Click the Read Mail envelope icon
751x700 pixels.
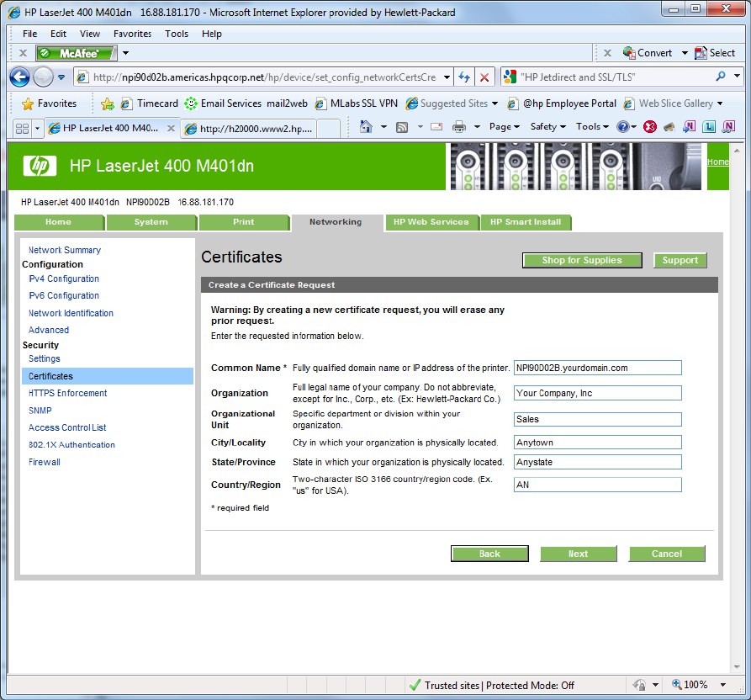click(436, 127)
